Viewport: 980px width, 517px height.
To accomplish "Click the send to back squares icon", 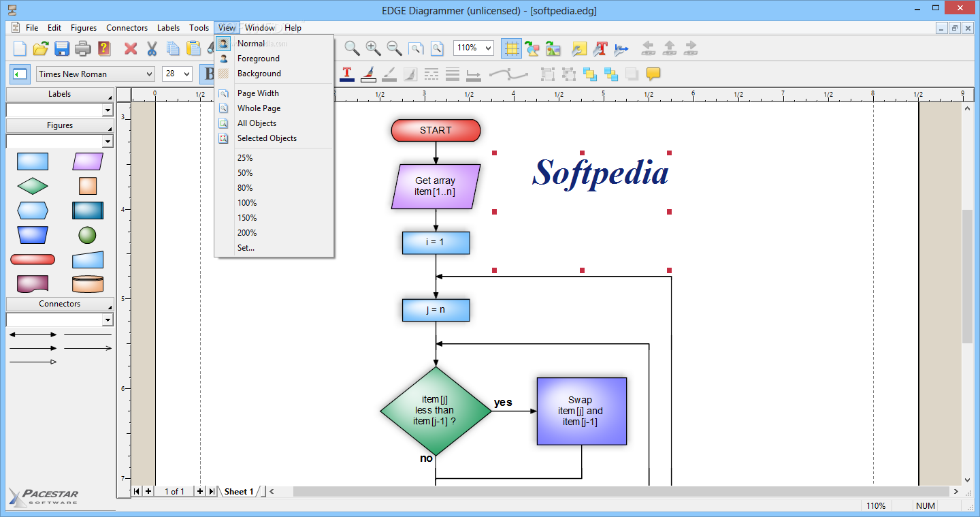I will (x=610, y=74).
